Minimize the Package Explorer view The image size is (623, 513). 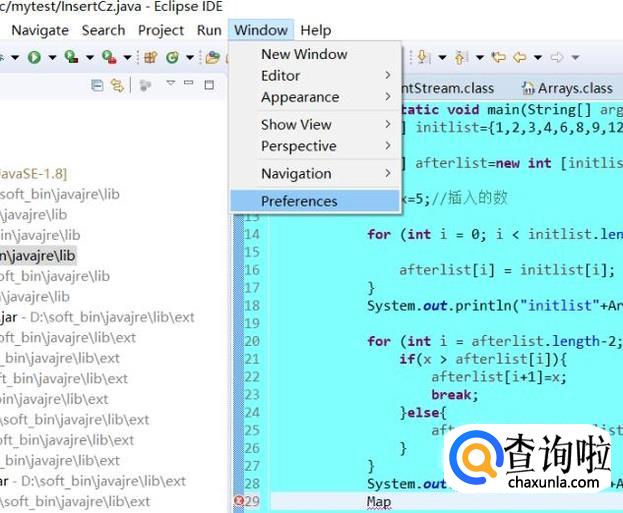(189, 83)
